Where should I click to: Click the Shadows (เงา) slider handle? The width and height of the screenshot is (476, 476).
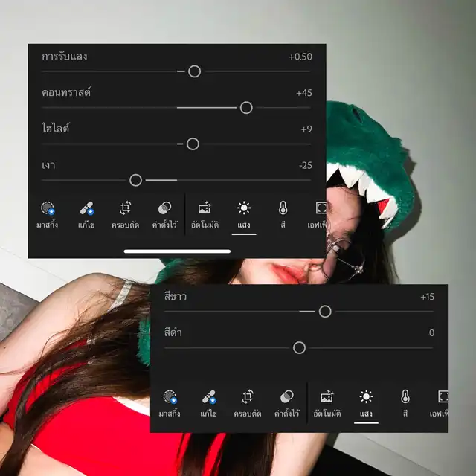(x=135, y=180)
